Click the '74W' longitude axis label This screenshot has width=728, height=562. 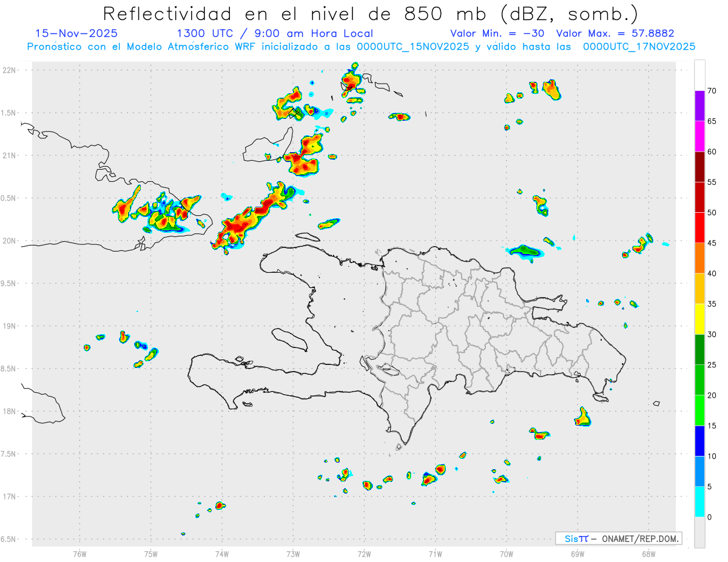(x=222, y=554)
